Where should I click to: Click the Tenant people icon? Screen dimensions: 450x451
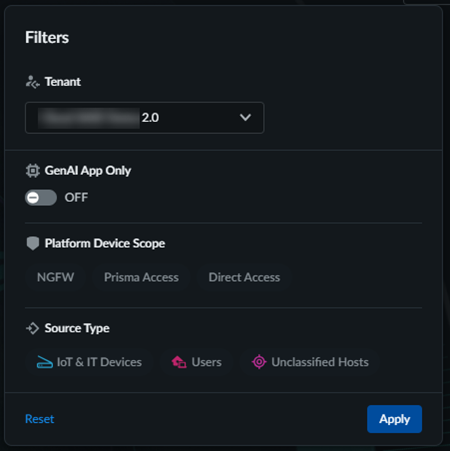point(33,82)
